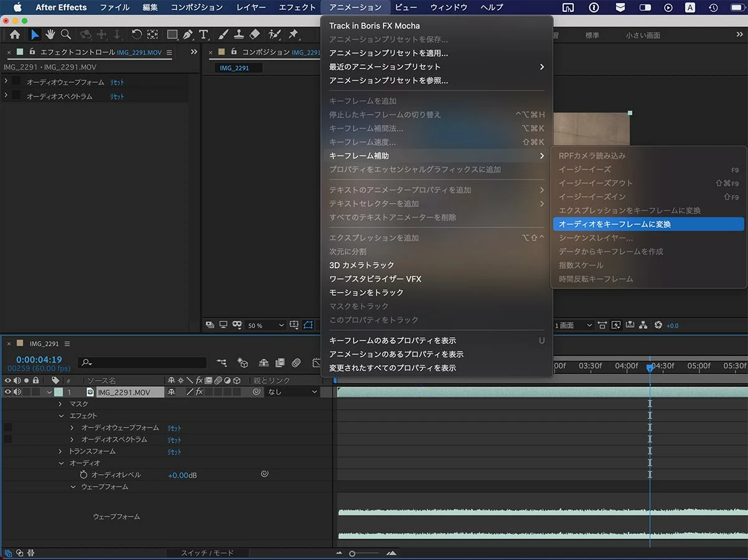Open the composition mini-flowchart in the timeline
748x560 pixels.
point(222,363)
